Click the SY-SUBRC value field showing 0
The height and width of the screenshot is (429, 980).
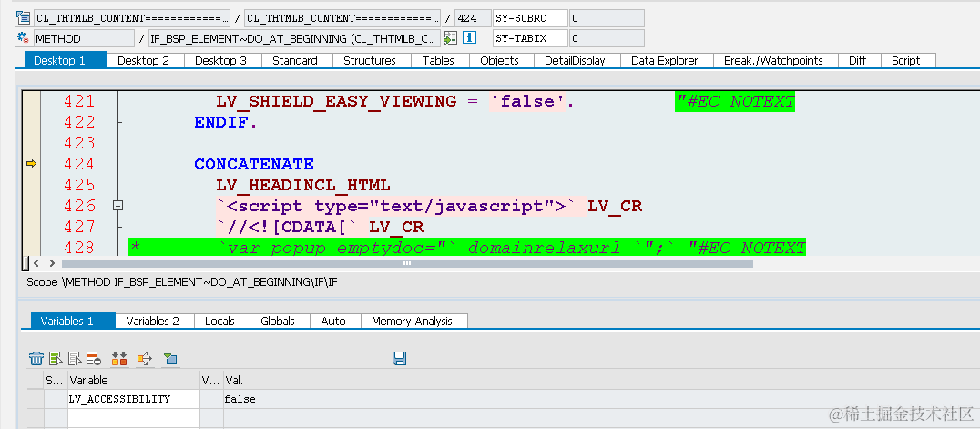coord(607,18)
